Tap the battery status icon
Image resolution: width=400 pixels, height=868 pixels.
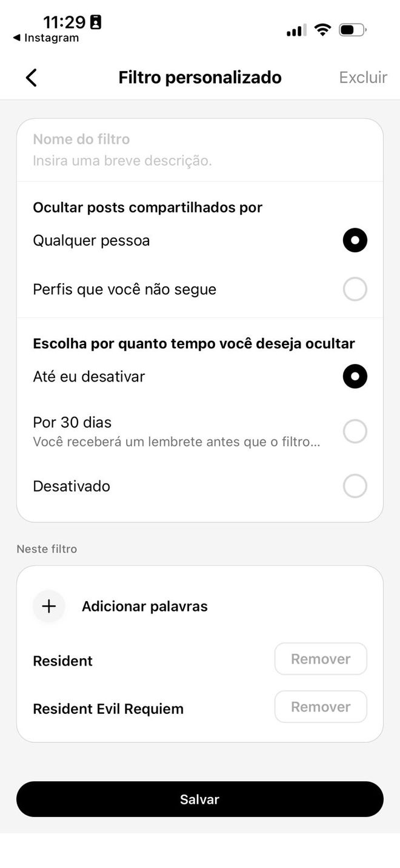point(353,30)
